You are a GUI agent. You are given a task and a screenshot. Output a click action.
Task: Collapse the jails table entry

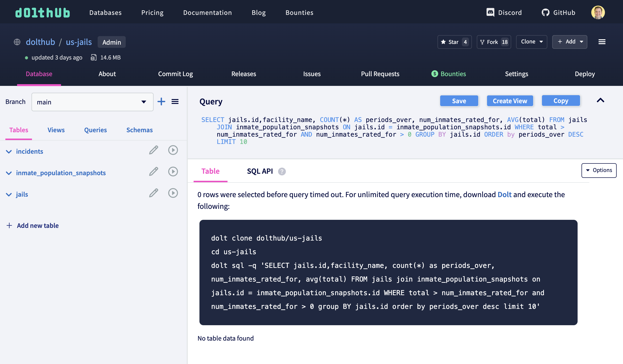(9, 194)
